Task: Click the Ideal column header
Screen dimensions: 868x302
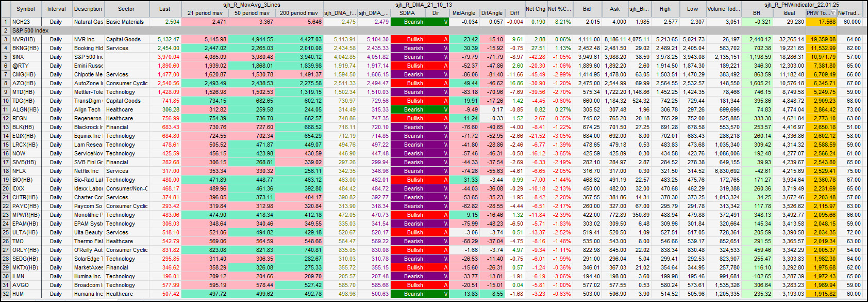Action: tap(789, 13)
